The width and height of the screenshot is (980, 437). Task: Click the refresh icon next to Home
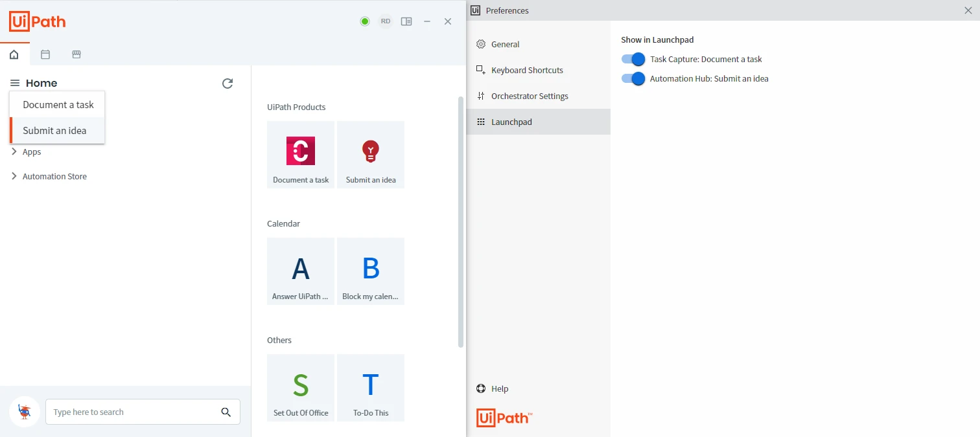pos(227,84)
